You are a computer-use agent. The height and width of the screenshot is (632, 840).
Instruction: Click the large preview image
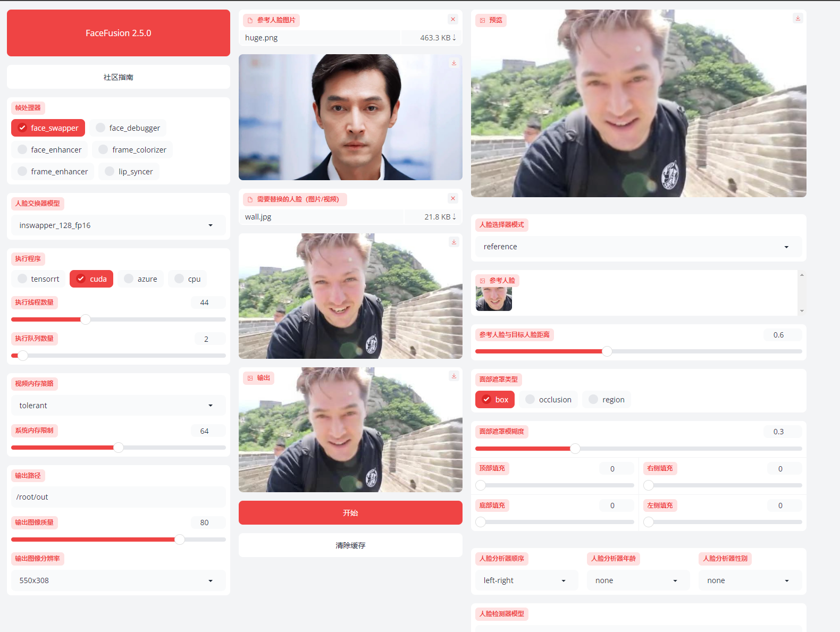(639, 103)
